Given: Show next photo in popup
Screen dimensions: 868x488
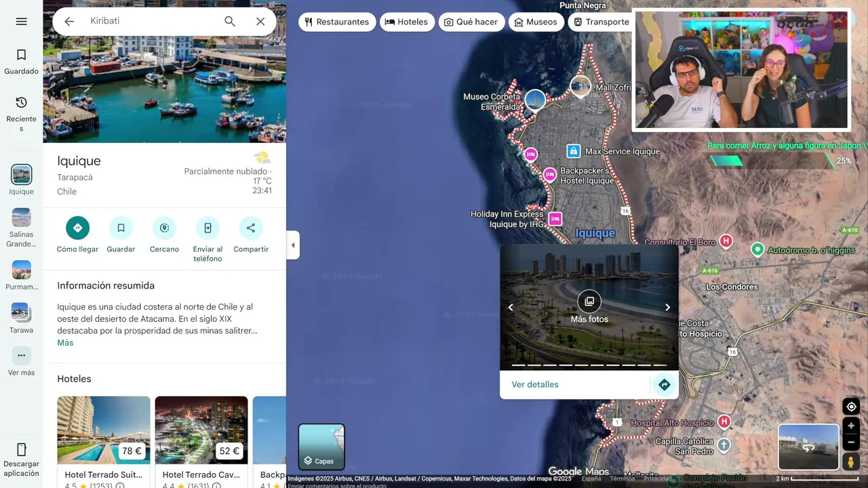Looking at the screenshot, I should (x=667, y=307).
